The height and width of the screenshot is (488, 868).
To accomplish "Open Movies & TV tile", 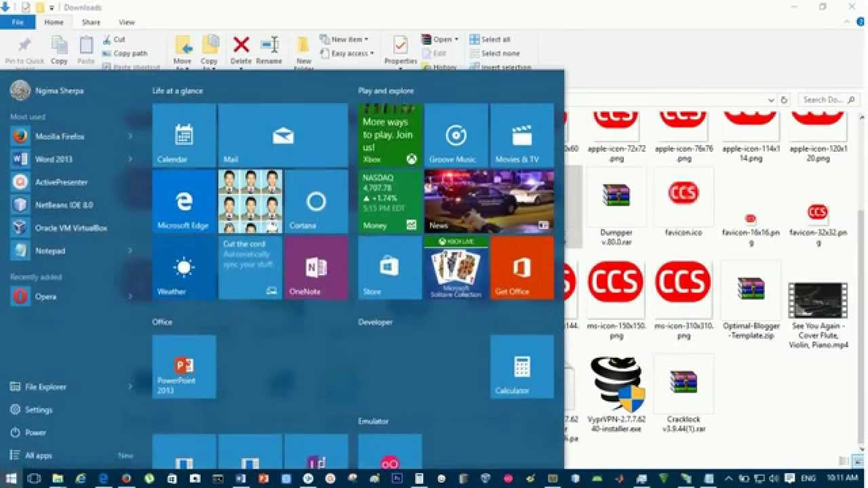I will pyautogui.click(x=522, y=135).
